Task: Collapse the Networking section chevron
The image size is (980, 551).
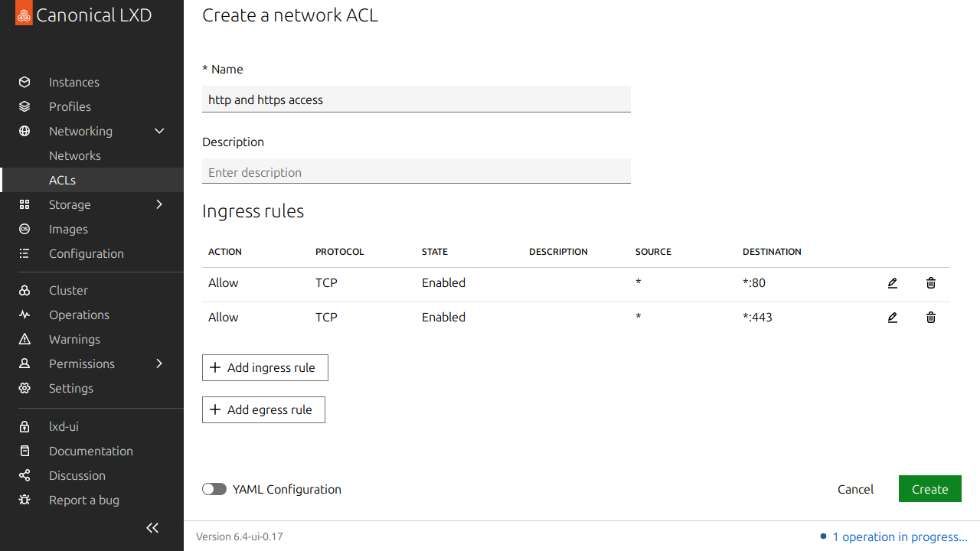Action: [159, 131]
